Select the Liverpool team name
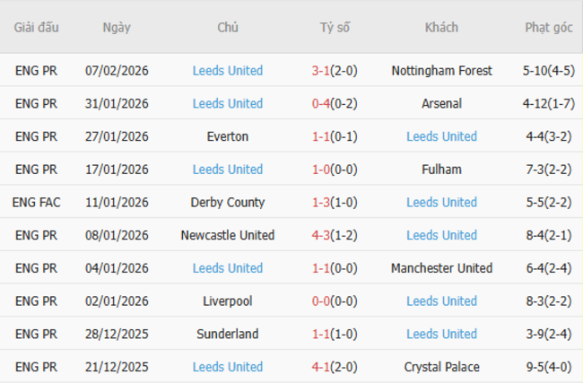The height and width of the screenshot is (392, 583). tap(227, 301)
